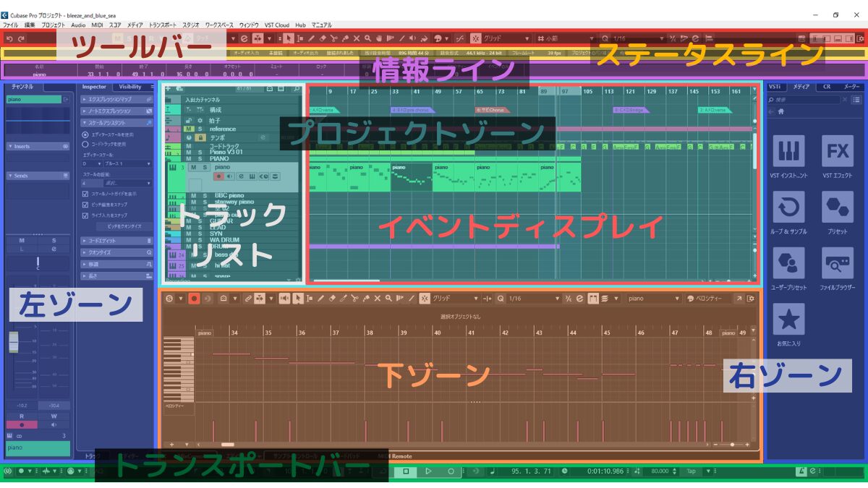Image resolution: width=868 pixels, height=488 pixels.
Task: Open the piano part dropdown in lower editor
Action: tap(654, 298)
